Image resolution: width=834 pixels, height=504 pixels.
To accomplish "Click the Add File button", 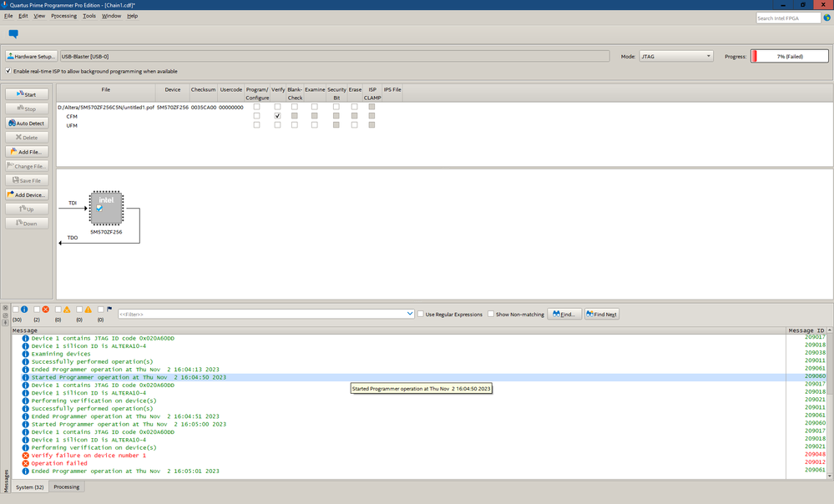I will click(x=27, y=152).
